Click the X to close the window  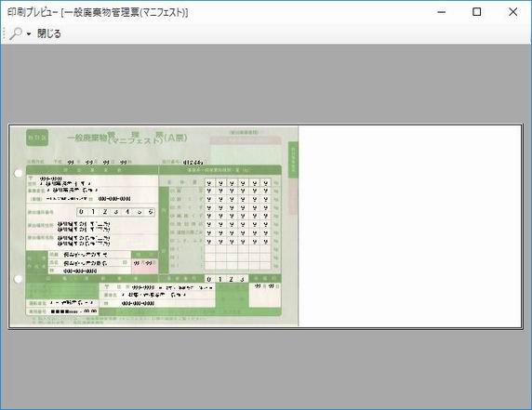click(513, 12)
